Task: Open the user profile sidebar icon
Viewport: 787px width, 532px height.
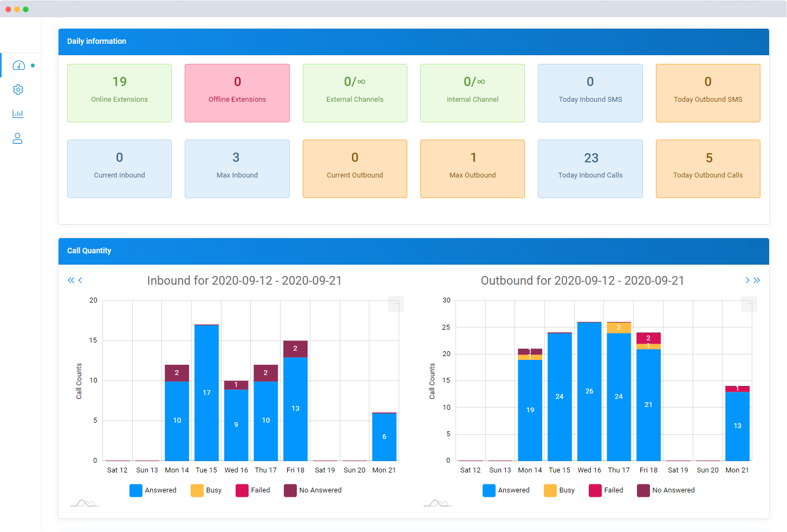Action: coord(18,139)
